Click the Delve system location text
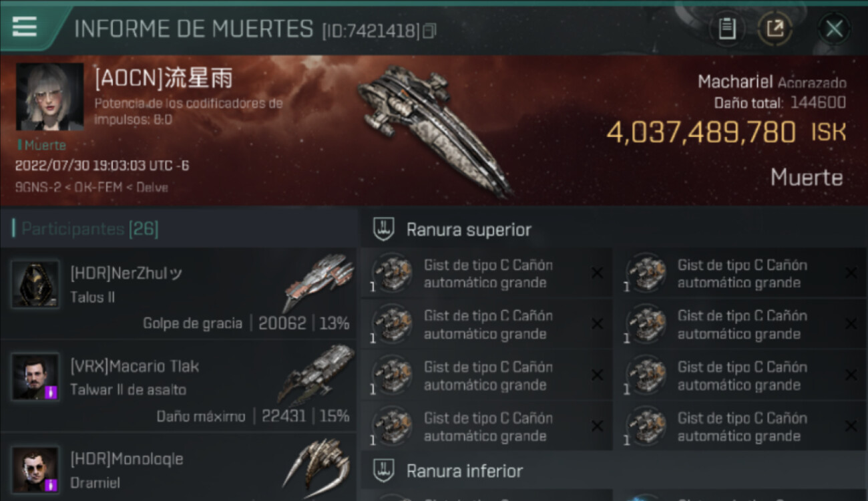This screenshot has width=868, height=501. pyautogui.click(x=152, y=188)
